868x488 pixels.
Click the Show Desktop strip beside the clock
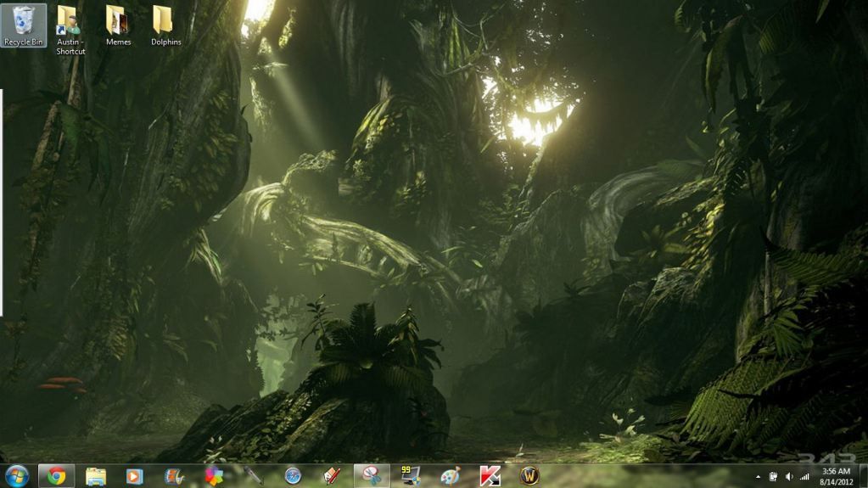[863, 476]
